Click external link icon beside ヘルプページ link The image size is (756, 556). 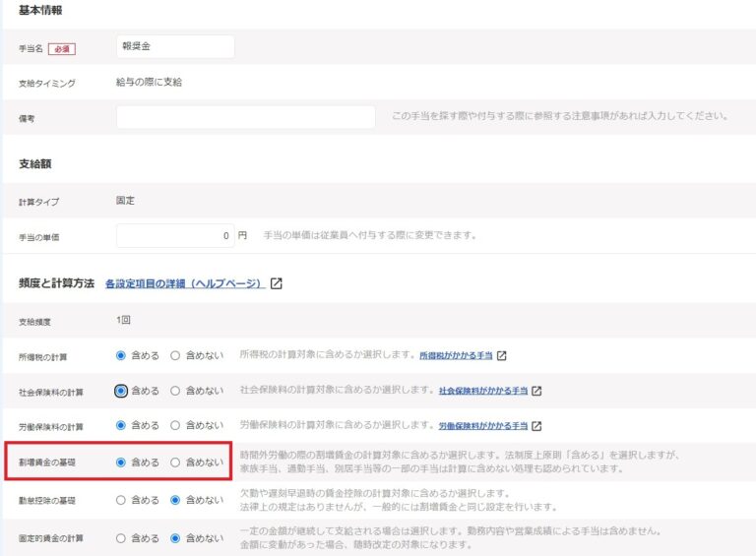point(277,283)
